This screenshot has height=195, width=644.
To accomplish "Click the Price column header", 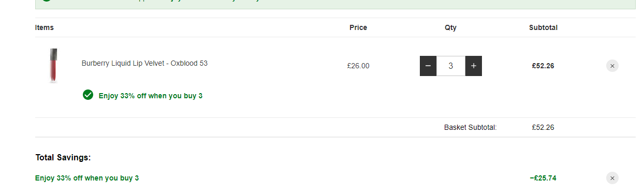I will coord(358,27).
